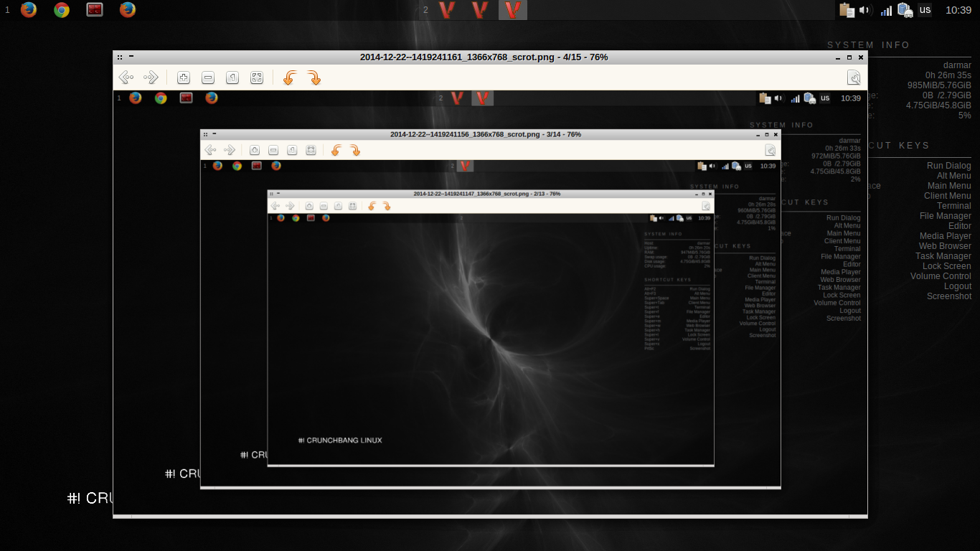Launch Chrome from the top desktop panel
This screenshot has height=551, width=980.
pos(62,10)
